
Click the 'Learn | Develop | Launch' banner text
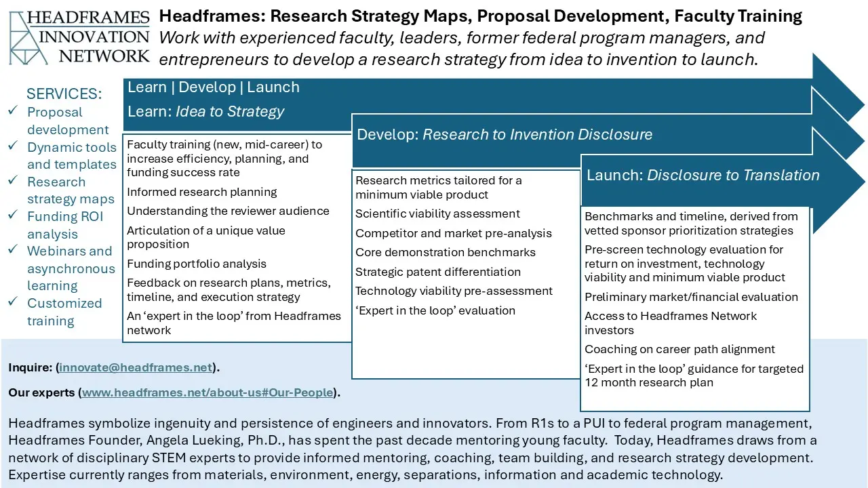[x=214, y=87]
